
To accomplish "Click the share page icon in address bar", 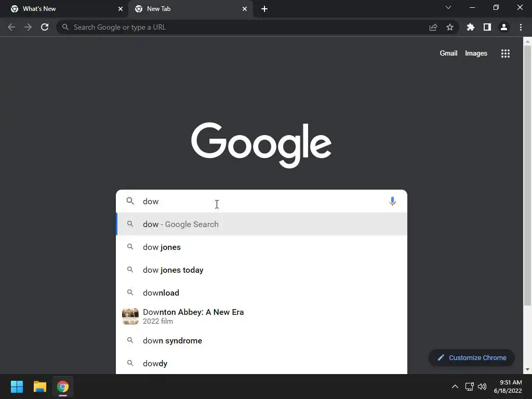I will [x=433, y=27].
